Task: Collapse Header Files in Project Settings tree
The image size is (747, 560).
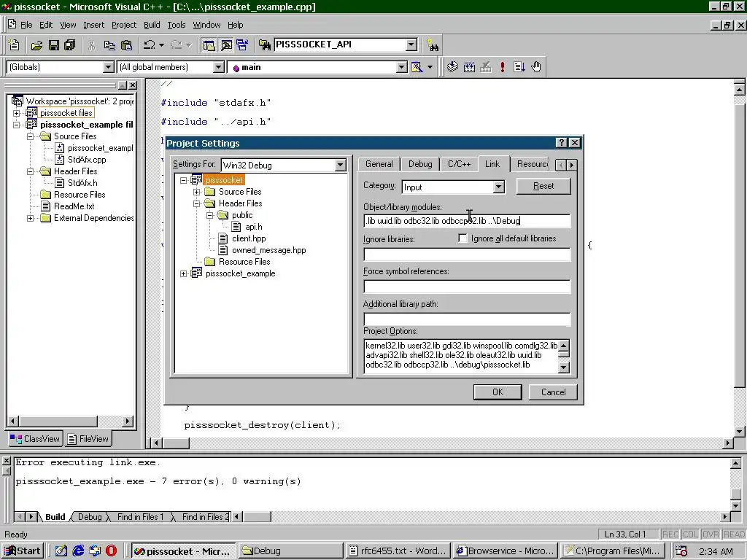Action: [196, 203]
